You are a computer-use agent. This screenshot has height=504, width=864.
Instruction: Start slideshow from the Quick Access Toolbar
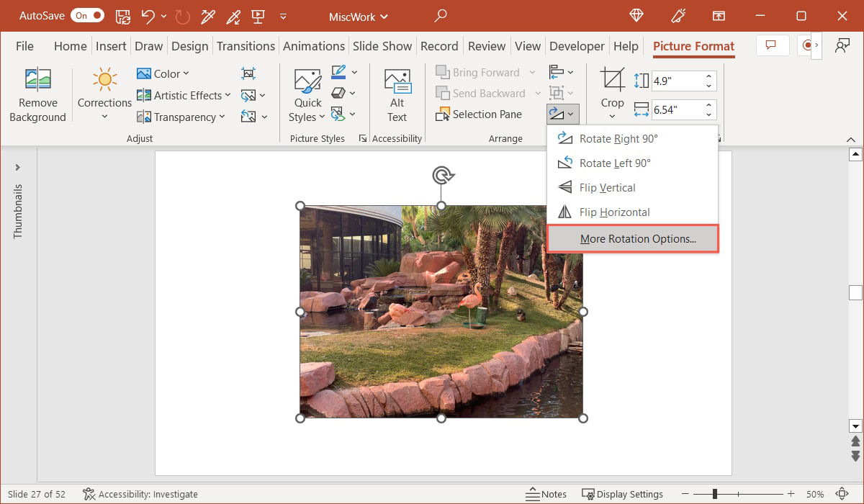[x=256, y=16]
